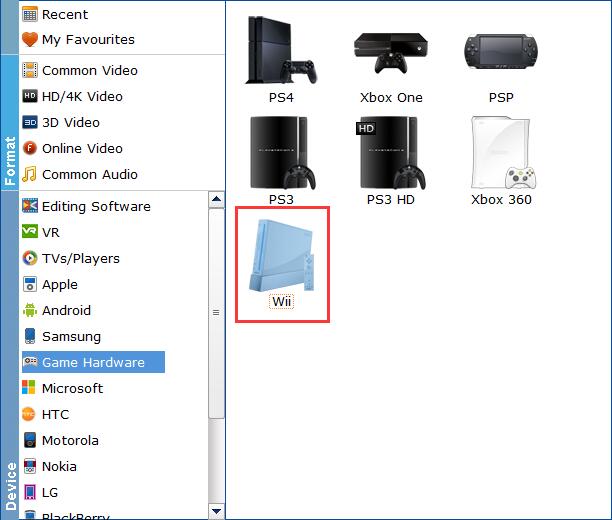Image resolution: width=612 pixels, height=520 pixels.
Task: Select the highlighted Game Hardware category
Action: click(x=93, y=362)
